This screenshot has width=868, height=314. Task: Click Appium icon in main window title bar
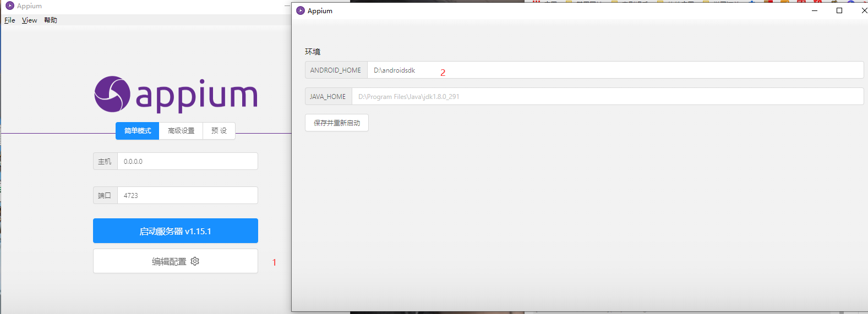coord(9,6)
